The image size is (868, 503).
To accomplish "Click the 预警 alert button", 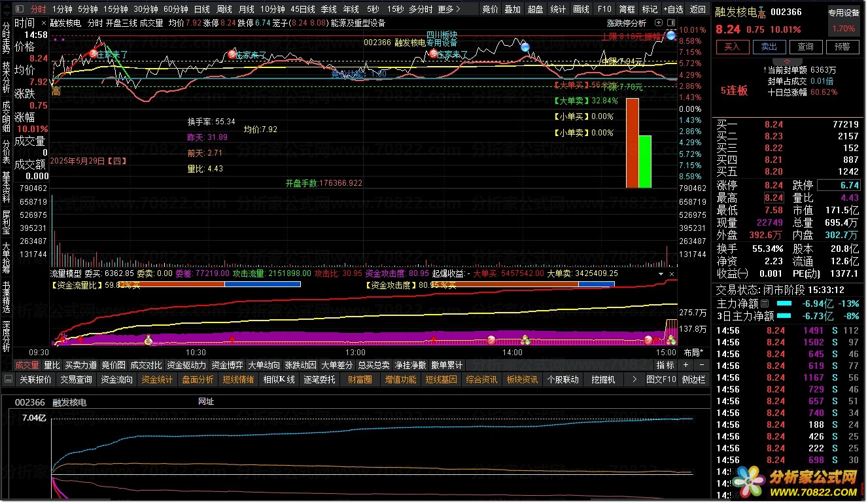I will coord(842,46).
